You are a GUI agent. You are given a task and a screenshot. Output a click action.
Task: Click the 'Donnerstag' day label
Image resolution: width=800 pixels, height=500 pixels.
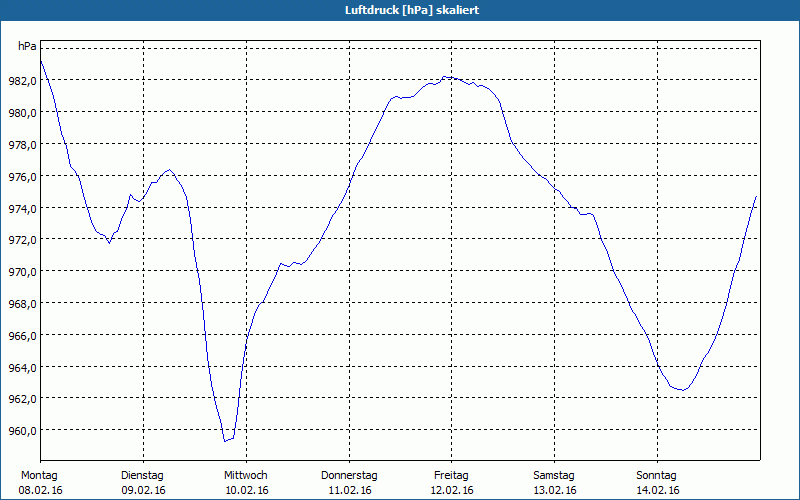(349, 476)
